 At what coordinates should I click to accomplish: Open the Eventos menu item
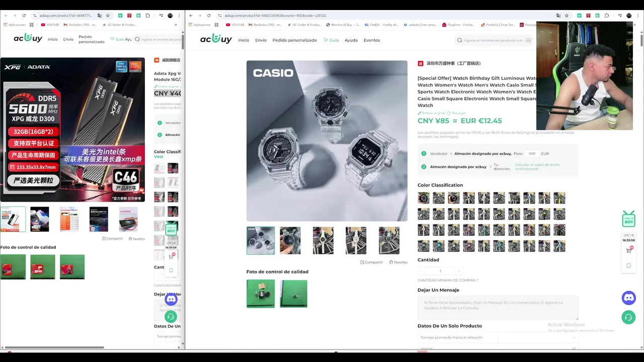coord(372,40)
